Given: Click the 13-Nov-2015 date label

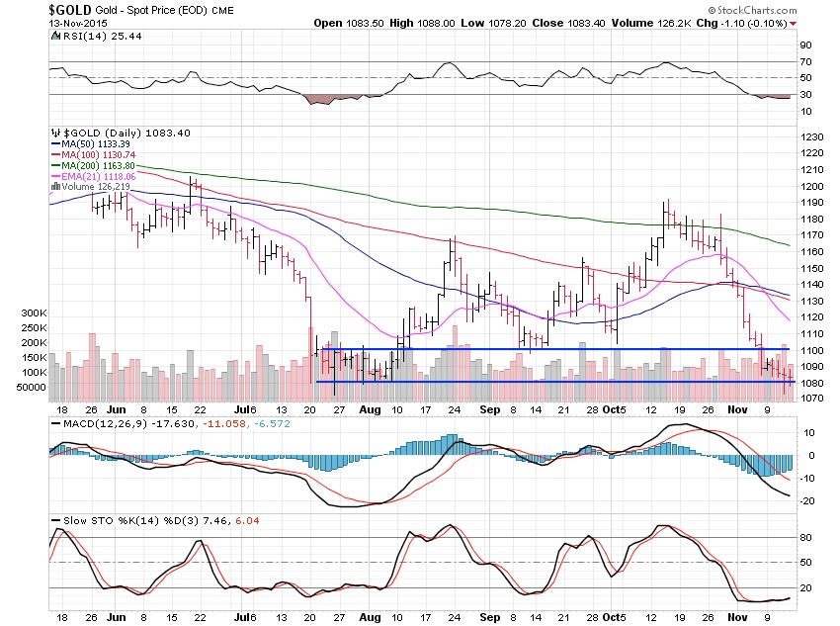Looking at the screenshot, I should [78, 24].
